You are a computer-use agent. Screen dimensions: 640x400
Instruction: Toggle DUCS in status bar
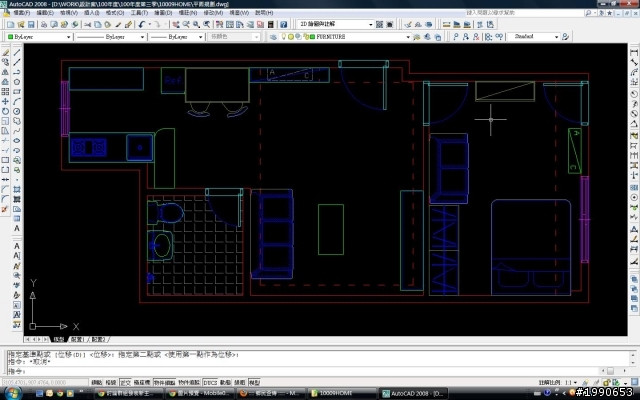[x=210, y=382]
